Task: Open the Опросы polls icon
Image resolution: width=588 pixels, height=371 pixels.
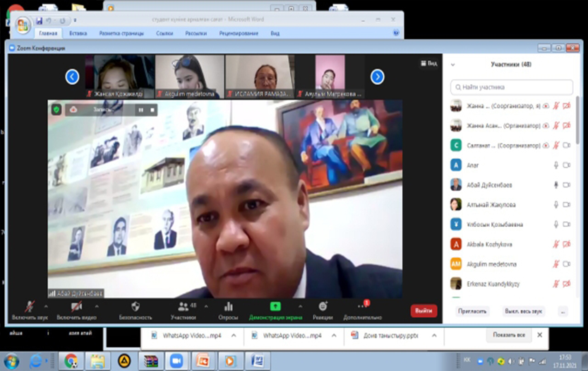Action: click(x=228, y=307)
